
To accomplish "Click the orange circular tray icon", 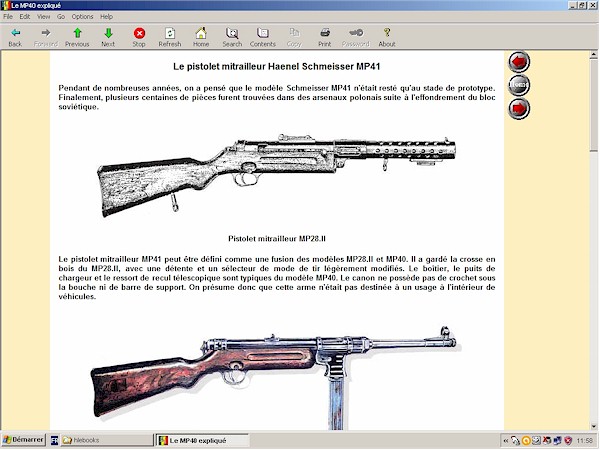I will click(x=526, y=441).
